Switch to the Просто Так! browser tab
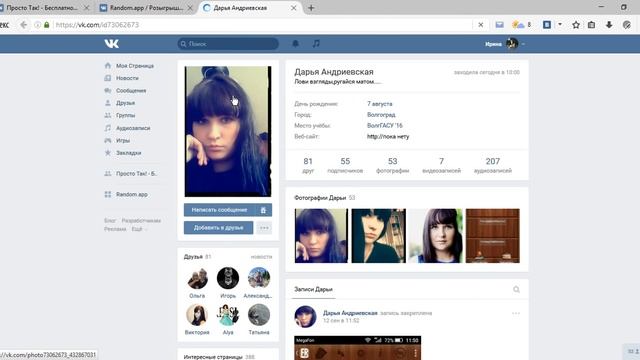640x360 pixels. point(42,8)
